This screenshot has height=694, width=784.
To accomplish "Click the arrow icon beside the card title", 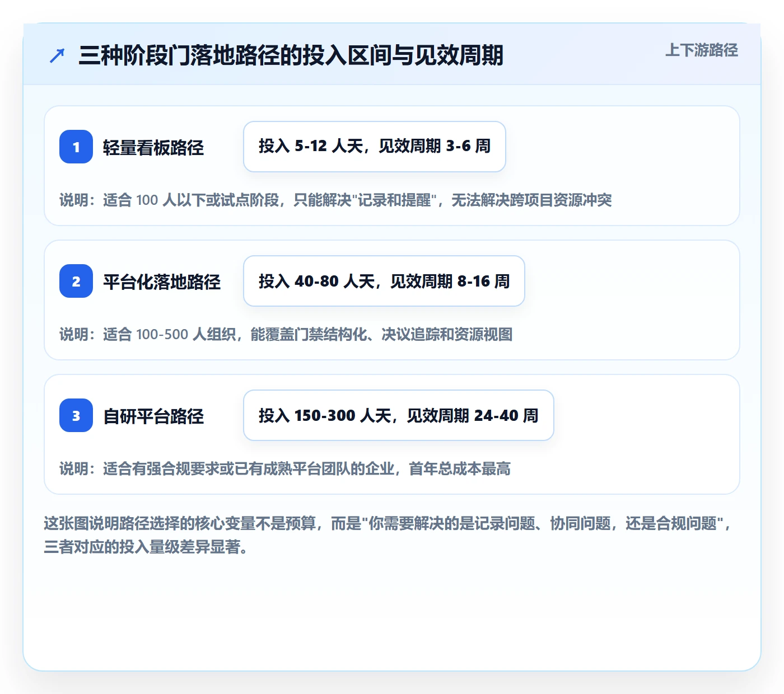I will point(57,55).
